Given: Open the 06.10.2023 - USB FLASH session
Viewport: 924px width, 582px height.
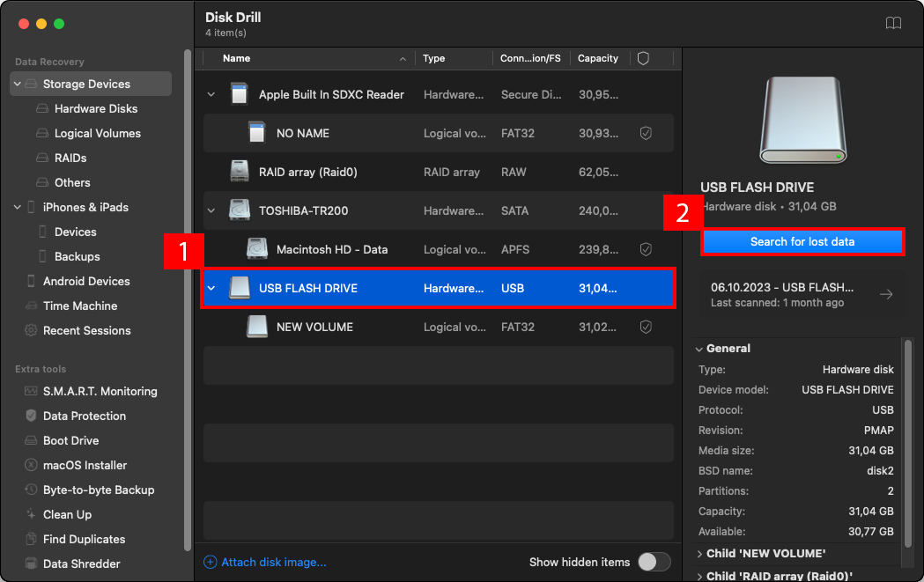Looking at the screenshot, I should (x=802, y=294).
